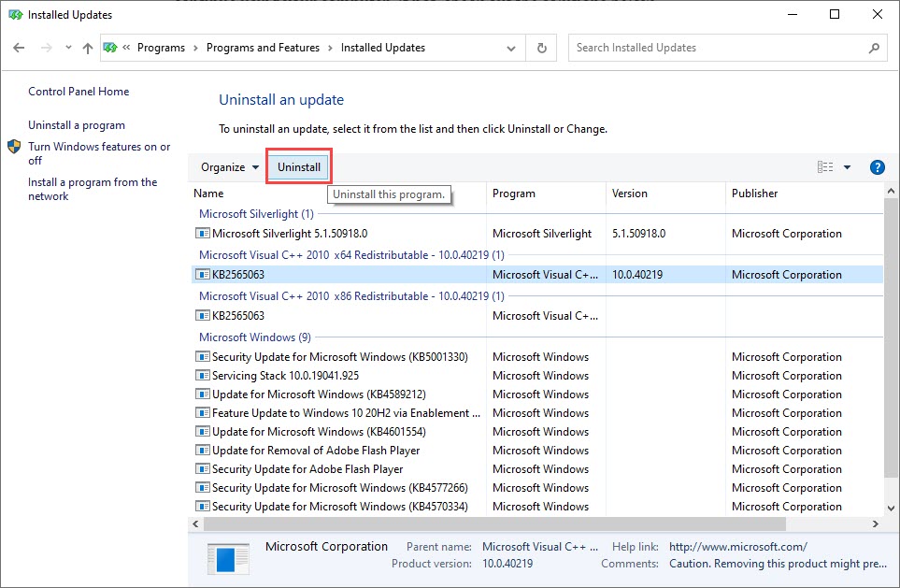Viewport: 900px width, 588px height.
Task: Select Security Update for Microsoft Windows (KB4577266)
Action: click(537, 488)
